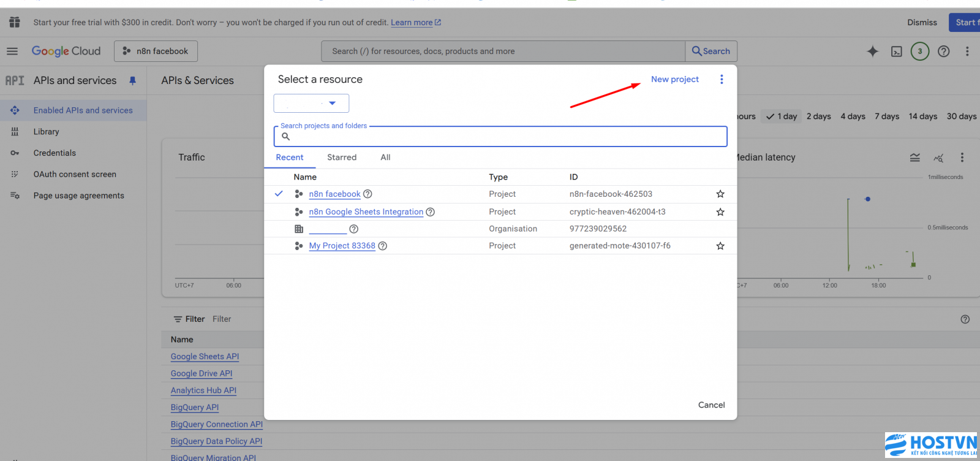Image resolution: width=980 pixels, height=461 pixels.
Task: Click help icon next to n8n facebook
Action: (367, 194)
